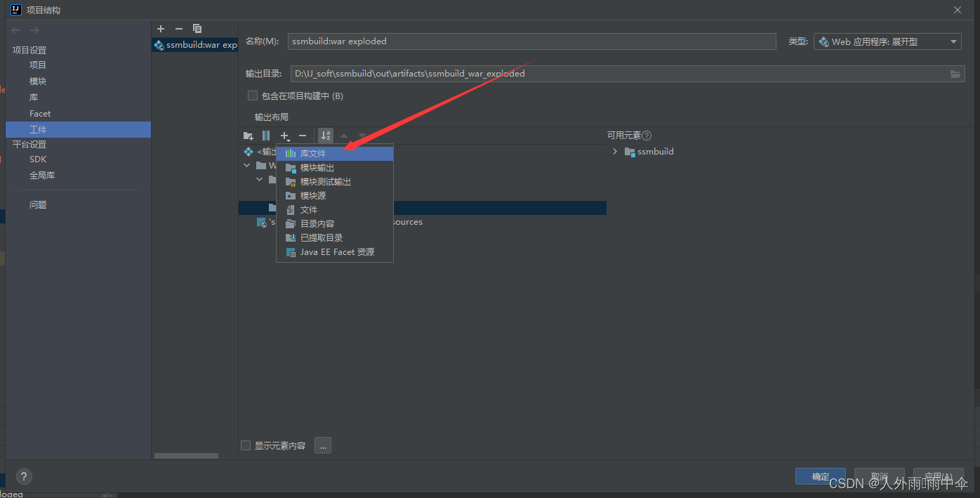Toggle sort elements by name icon

(326, 136)
